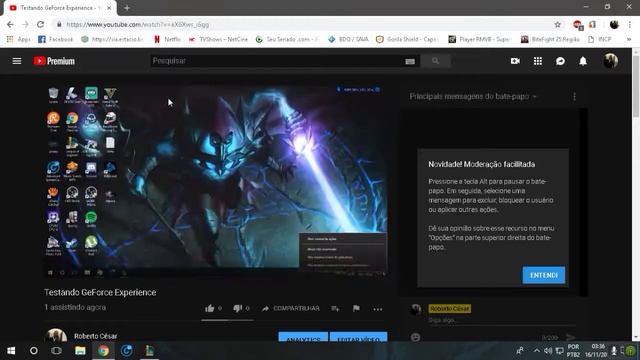Click the address bar URL
Screen dimensions: 640x360
[138, 24]
